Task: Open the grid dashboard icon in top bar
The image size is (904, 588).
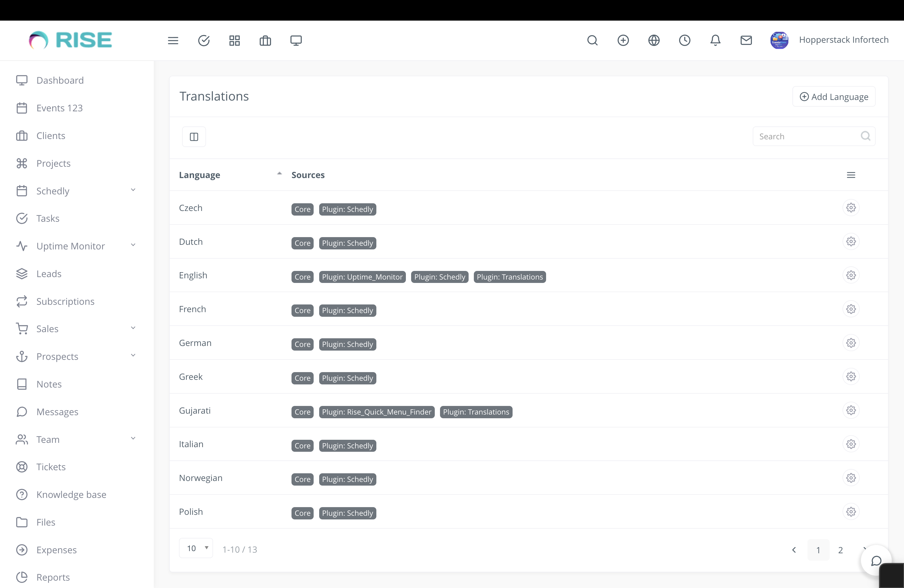Action: (x=235, y=40)
